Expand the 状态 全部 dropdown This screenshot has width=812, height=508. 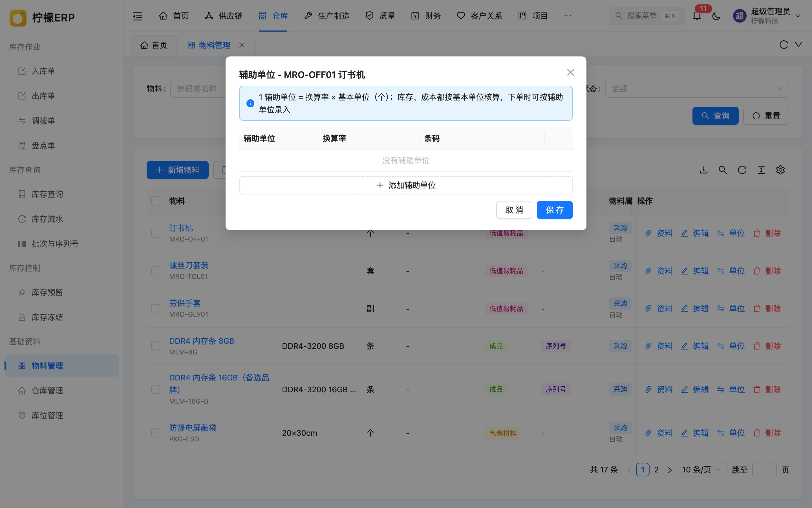click(697, 89)
